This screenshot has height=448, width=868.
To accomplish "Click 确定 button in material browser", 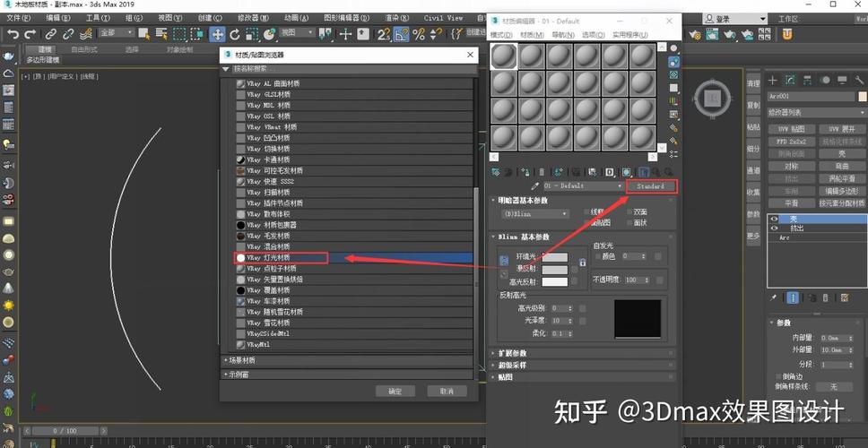I will coord(395,391).
